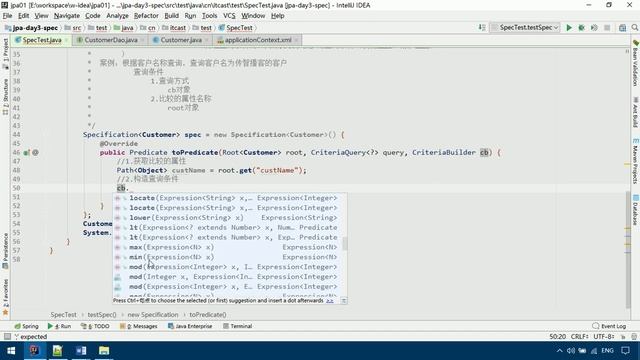Run SpecTest.testSpec with green play icon
Image resolution: width=640 pixels, height=360 pixels.
[x=569, y=28]
